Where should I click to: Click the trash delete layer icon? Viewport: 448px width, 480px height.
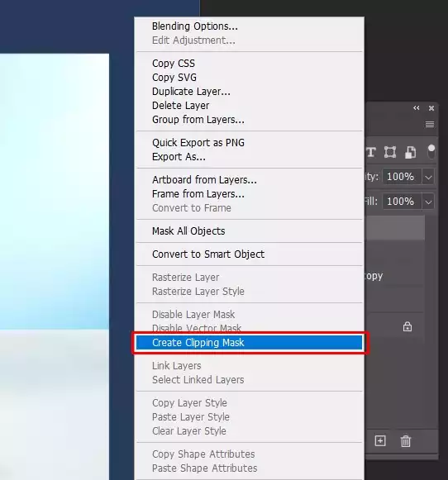(406, 441)
